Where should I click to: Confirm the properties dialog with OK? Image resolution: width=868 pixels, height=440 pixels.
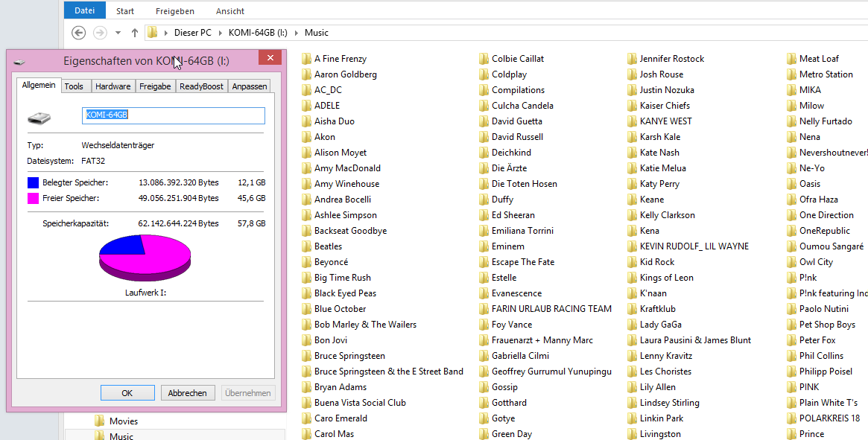127,393
